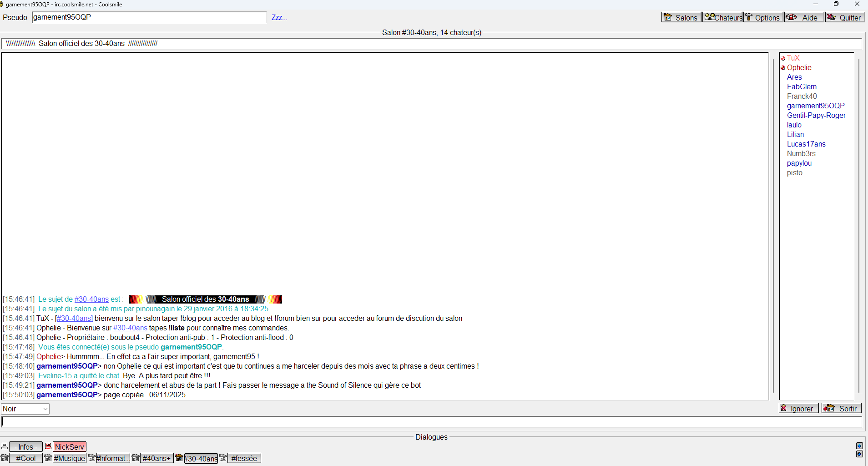Screen dimensions: 868x466
Task: Ignore selected user with Ignorer button
Action: click(x=798, y=408)
